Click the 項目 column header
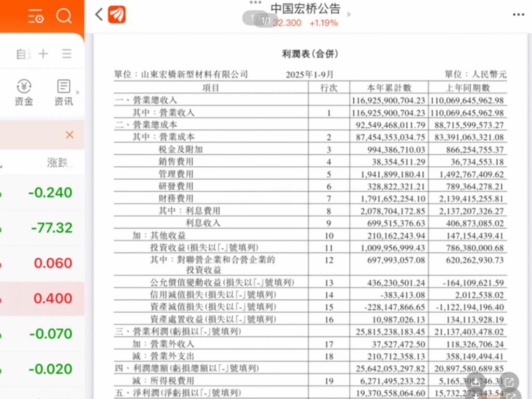The image size is (532, 399). pyautogui.click(x=211, y=87)
